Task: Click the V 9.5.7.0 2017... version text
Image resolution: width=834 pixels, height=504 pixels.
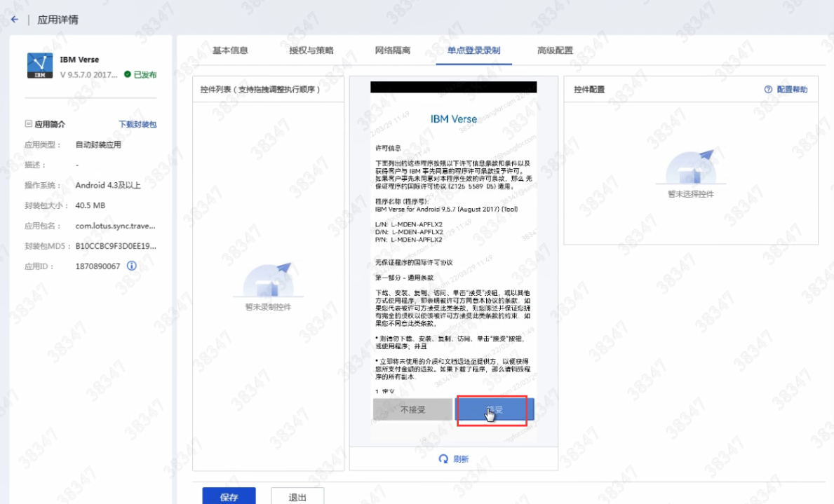Action: 89,74
